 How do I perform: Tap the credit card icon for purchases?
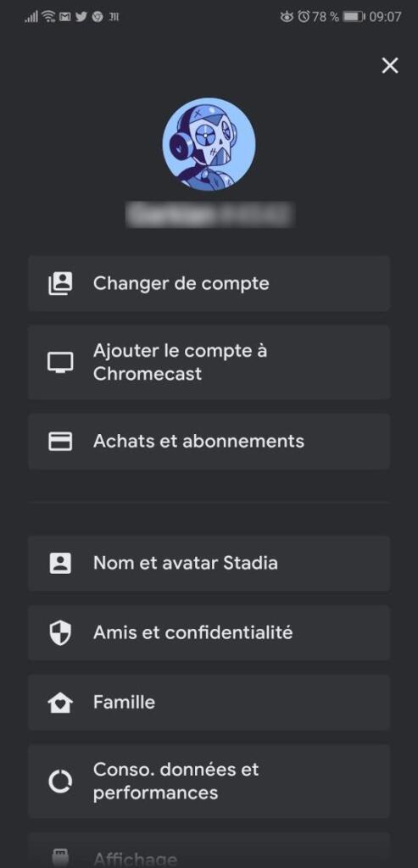(x=60, y=441)
